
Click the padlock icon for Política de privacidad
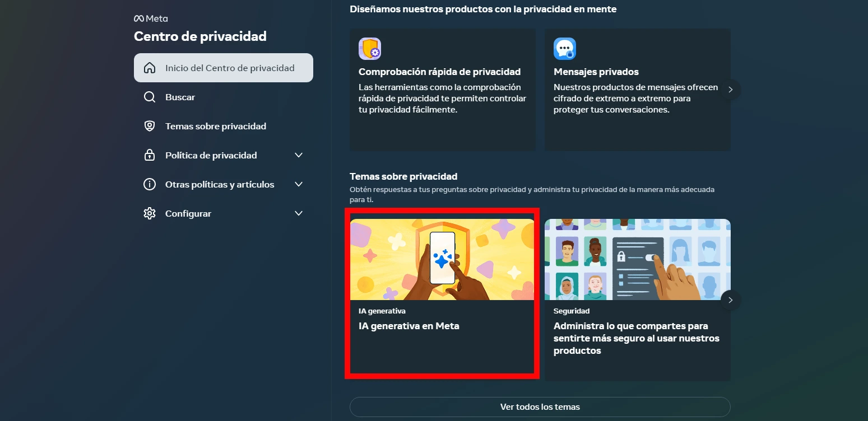point(150,155)
